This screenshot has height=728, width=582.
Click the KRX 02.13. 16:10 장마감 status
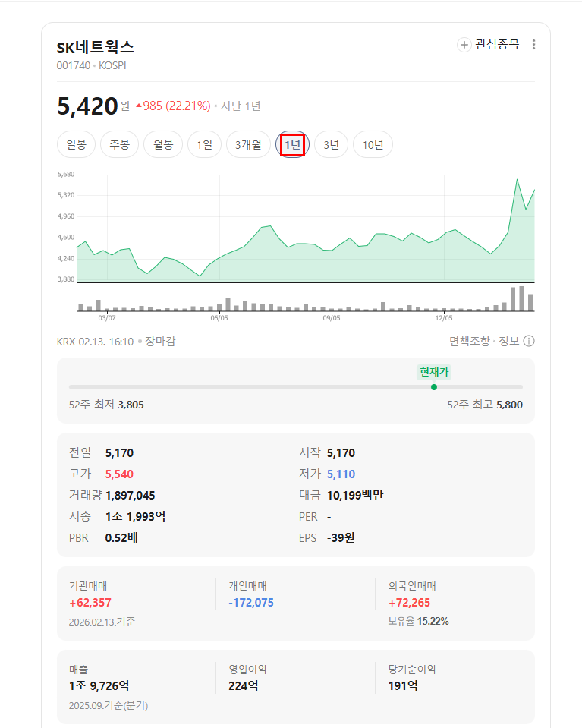tap(116, 342)
